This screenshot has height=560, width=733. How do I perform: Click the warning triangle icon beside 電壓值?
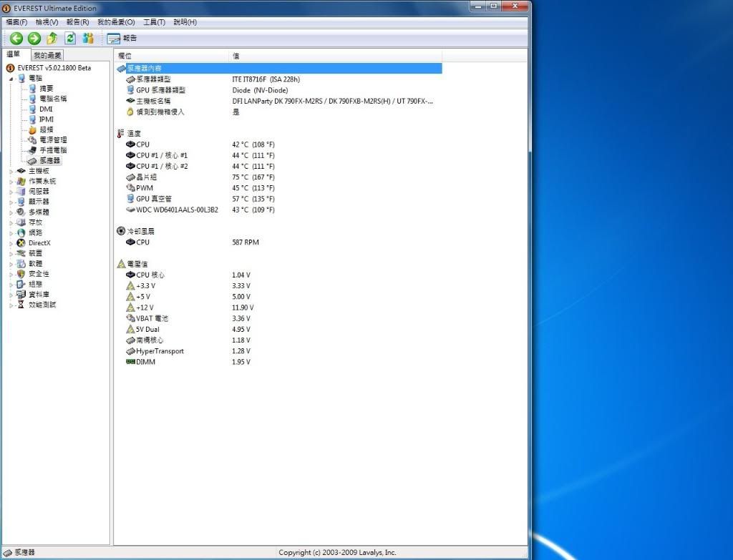point(121,264)
